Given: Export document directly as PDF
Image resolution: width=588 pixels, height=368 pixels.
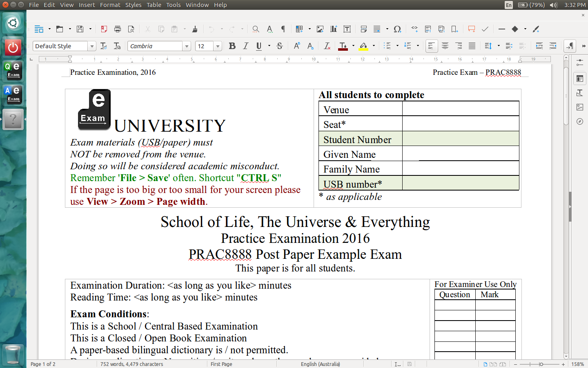Looking at the screenshot, I should (104, 29).
